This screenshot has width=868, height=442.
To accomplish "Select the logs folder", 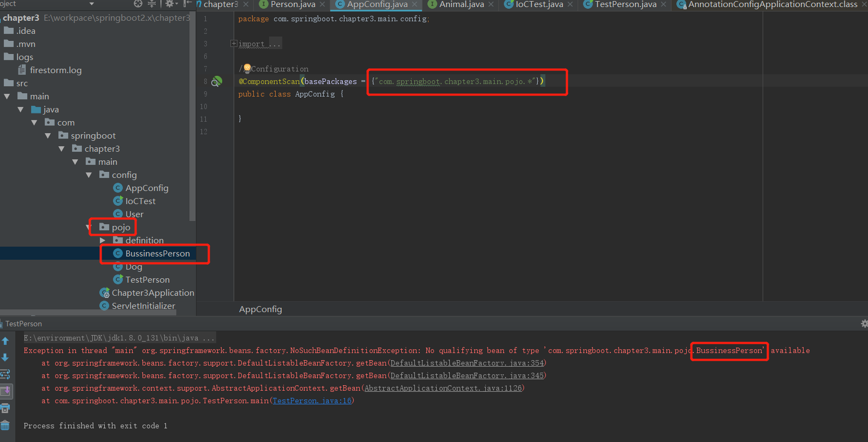I will point(19,57).
